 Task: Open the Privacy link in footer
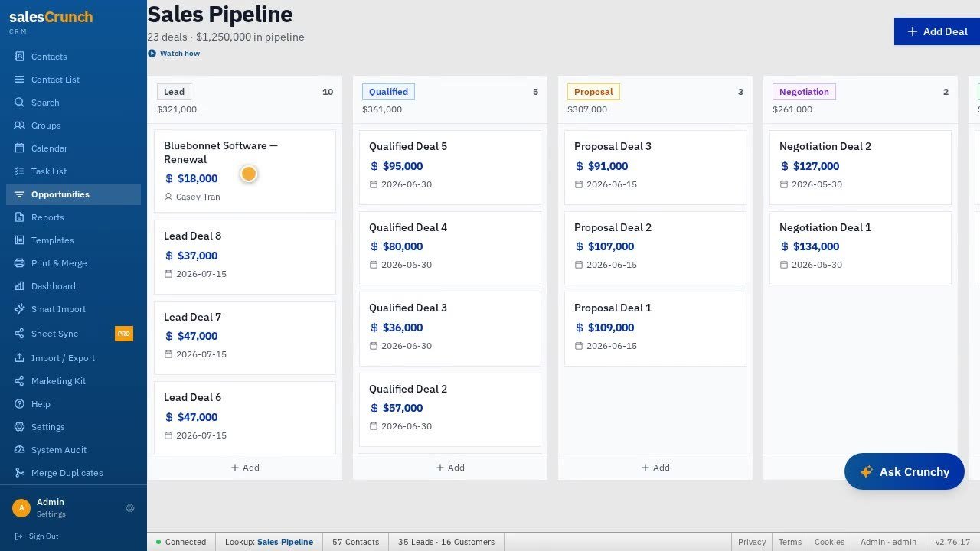click(752, 542)
